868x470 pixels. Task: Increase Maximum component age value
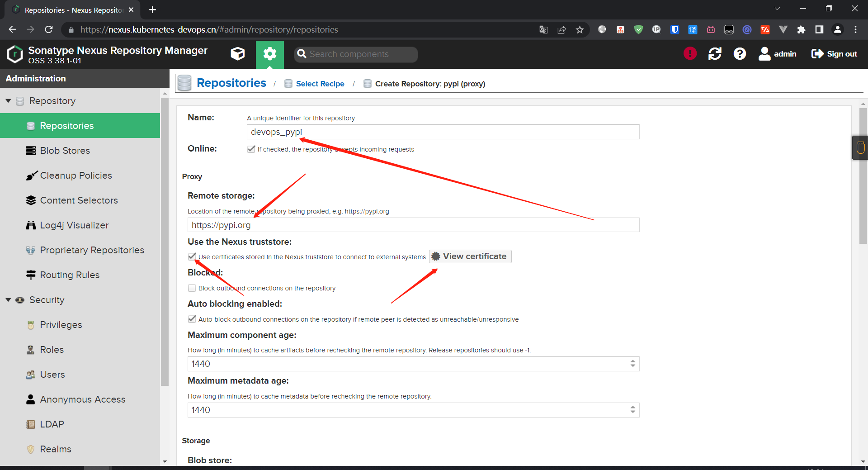click(633, 361)
